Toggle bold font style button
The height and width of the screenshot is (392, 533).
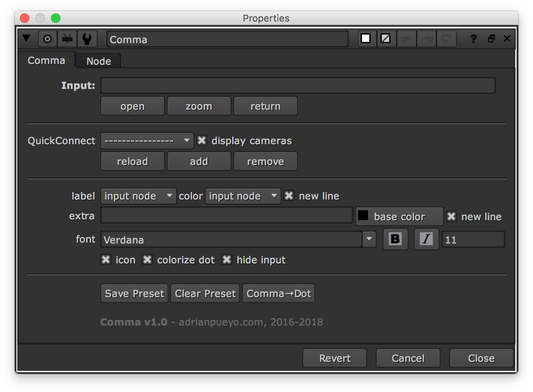[395, 239]
